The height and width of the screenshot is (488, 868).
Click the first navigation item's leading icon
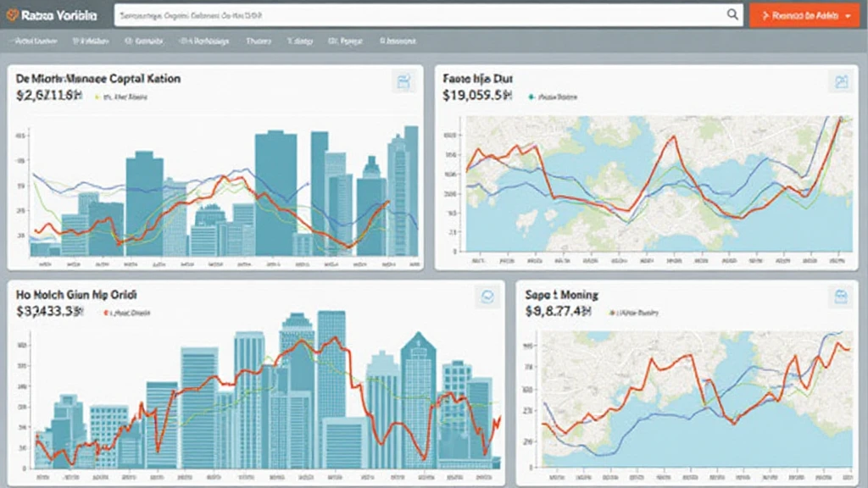pos(14,40)
